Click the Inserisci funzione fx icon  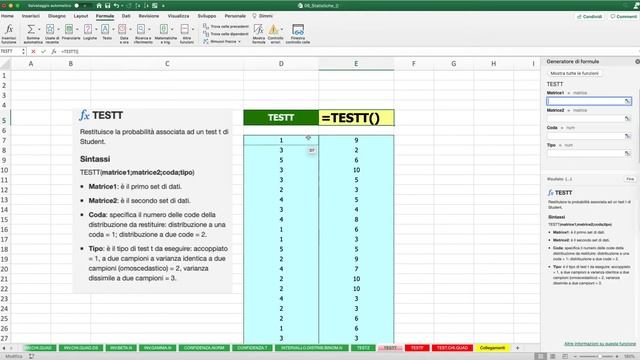[x=9, y=29]
